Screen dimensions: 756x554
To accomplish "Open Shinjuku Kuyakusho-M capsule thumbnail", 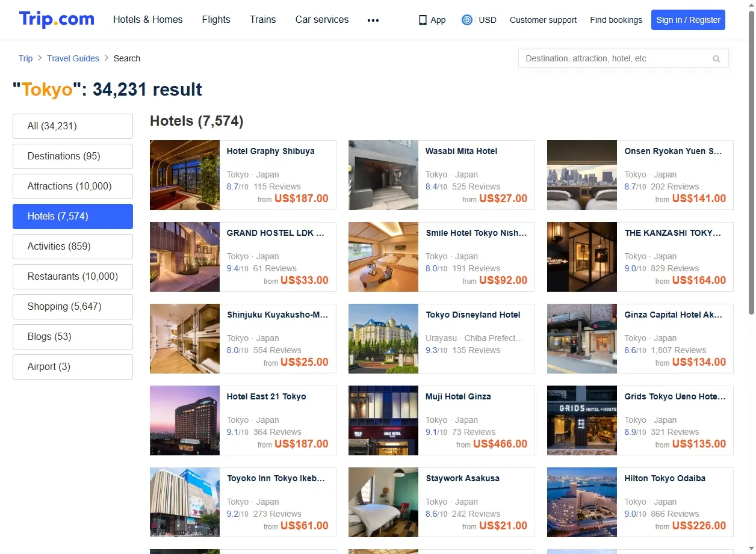I will (185, 339).
